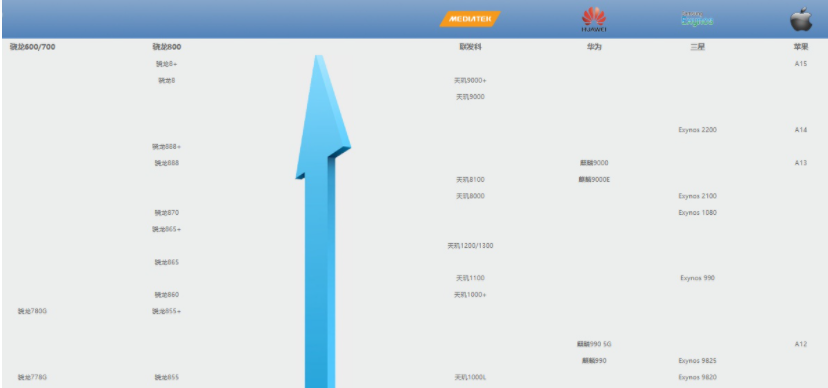
Task: Click the 麒麟990 entry without 5G
Action: coord(594,361)
